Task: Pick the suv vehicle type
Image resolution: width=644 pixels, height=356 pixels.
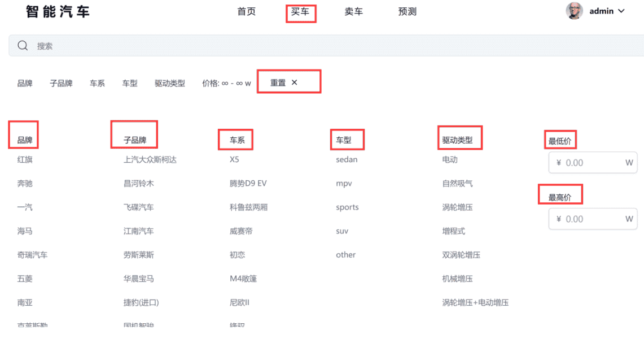Action: 342,231
